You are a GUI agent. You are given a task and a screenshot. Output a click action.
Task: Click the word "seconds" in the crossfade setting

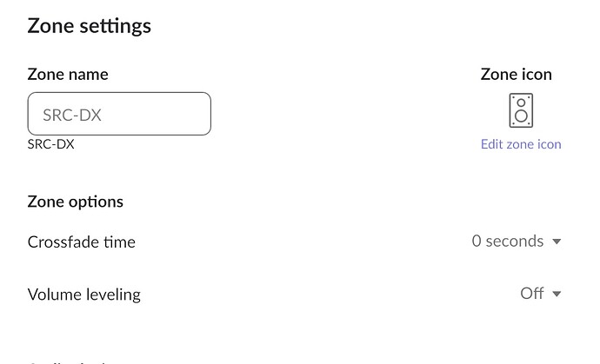coord(515,242)
